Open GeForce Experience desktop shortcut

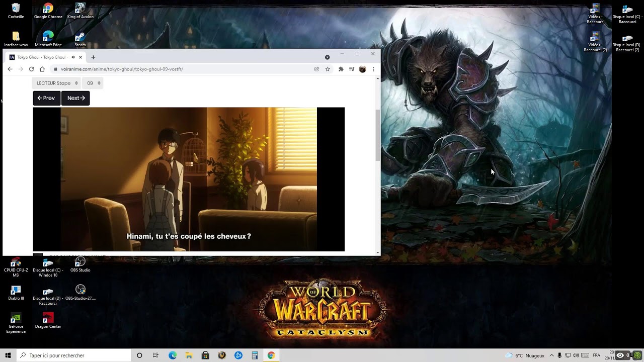[x=16, y=324]
